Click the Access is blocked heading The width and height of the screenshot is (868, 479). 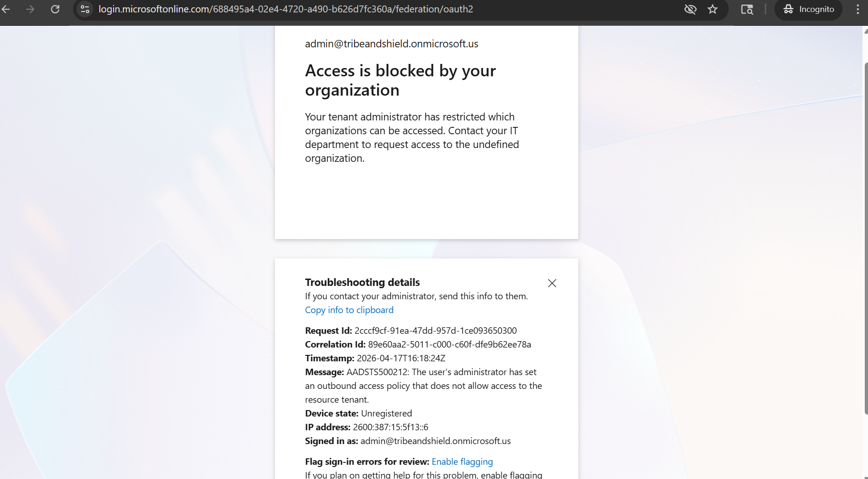pos(400,80)
